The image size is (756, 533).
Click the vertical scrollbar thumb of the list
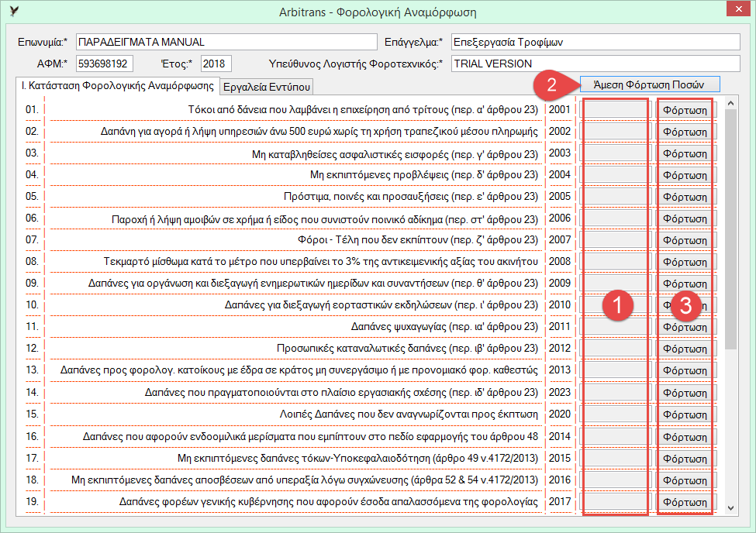(x=730, y=229)
